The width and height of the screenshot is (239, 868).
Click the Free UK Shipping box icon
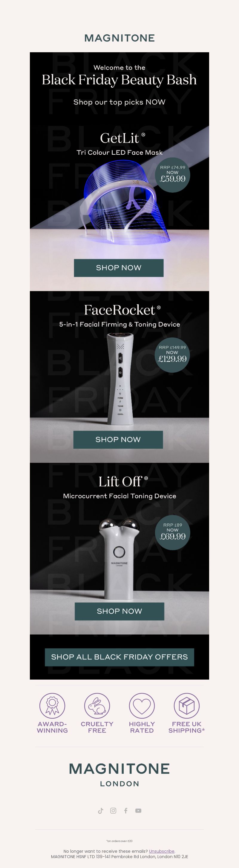[x=187, y=706]
